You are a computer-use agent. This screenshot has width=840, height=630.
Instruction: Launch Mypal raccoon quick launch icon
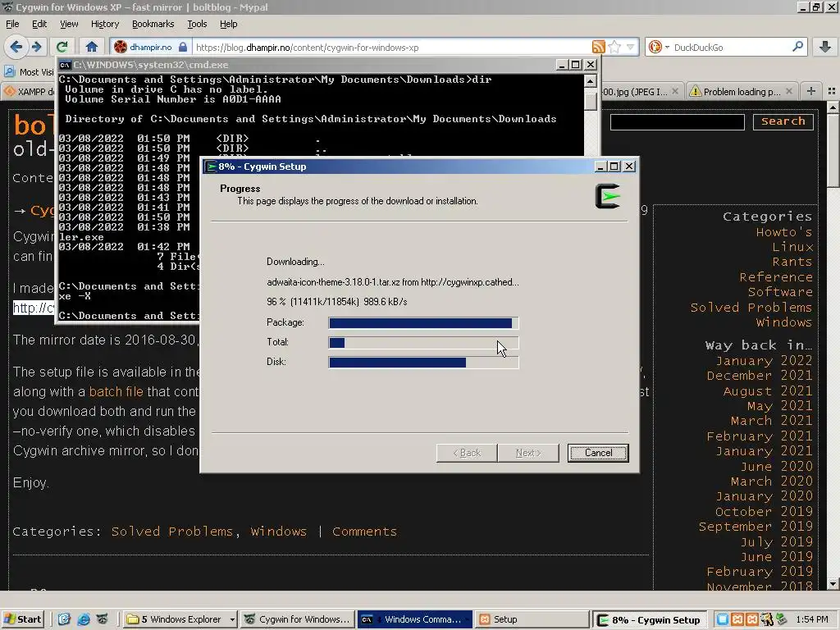coord(102,619)
